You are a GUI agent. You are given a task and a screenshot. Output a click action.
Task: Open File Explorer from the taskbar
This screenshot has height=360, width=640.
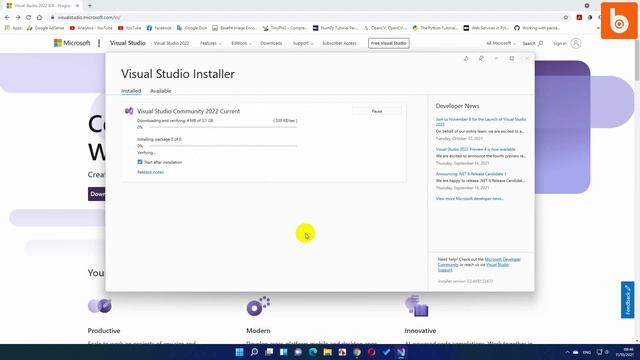click(x=328, y=352)
